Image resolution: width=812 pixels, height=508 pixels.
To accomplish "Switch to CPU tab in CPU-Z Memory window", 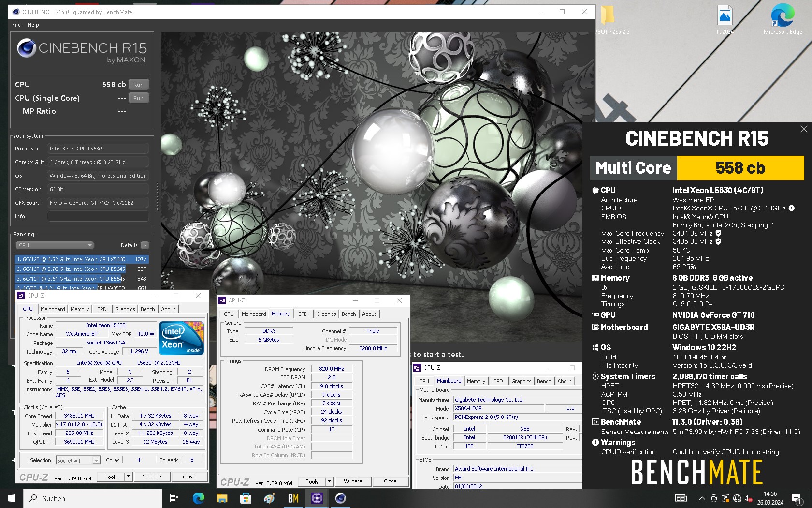I will [x=229, y=314].
